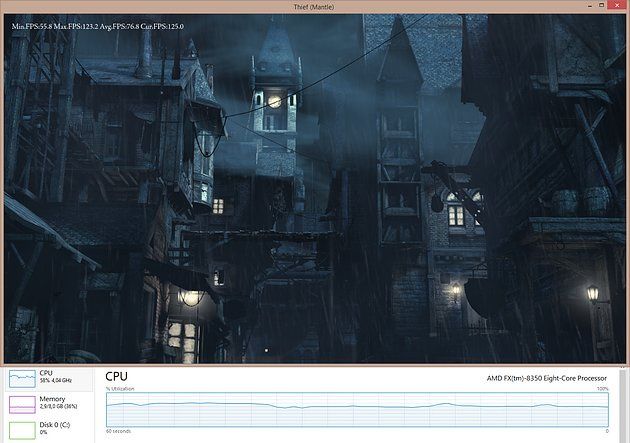Image resolution: width=630 pixels, height=443 pixels.
Task: Click the '100%' label above the graph
Action: point(603,389)
